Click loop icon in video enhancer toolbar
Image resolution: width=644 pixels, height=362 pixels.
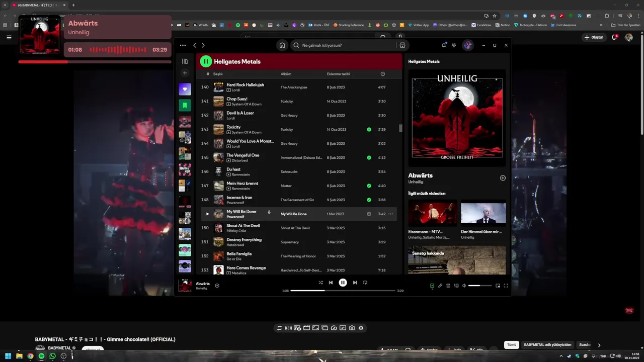(279, 328)
